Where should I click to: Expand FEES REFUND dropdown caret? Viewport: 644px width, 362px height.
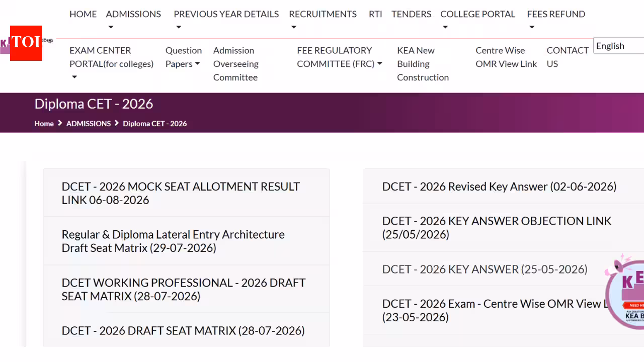[x=532, y=28]
